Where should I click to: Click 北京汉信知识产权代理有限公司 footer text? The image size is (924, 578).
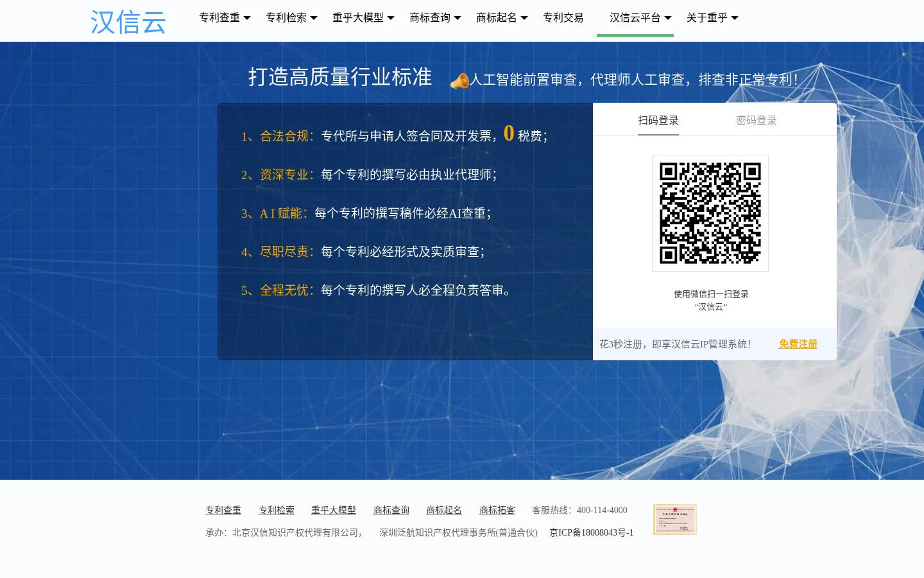pyautogui.click(x=295, y=532)
